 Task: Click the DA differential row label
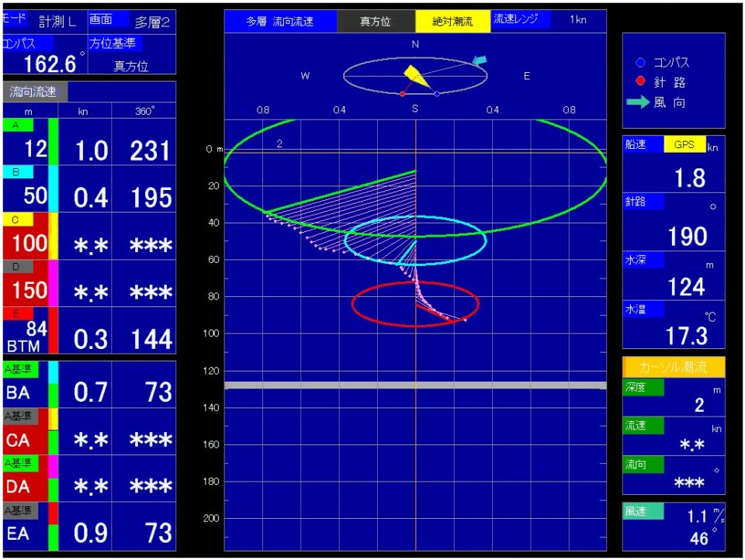pyautogui.click(x=18, y=487)
